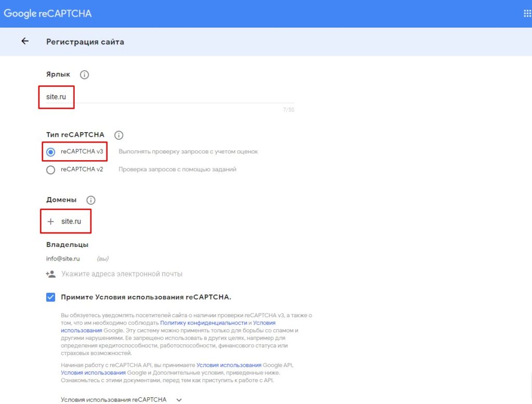
Task: Click the add-person icon under Владельцы
Action: tap(50, 274)
